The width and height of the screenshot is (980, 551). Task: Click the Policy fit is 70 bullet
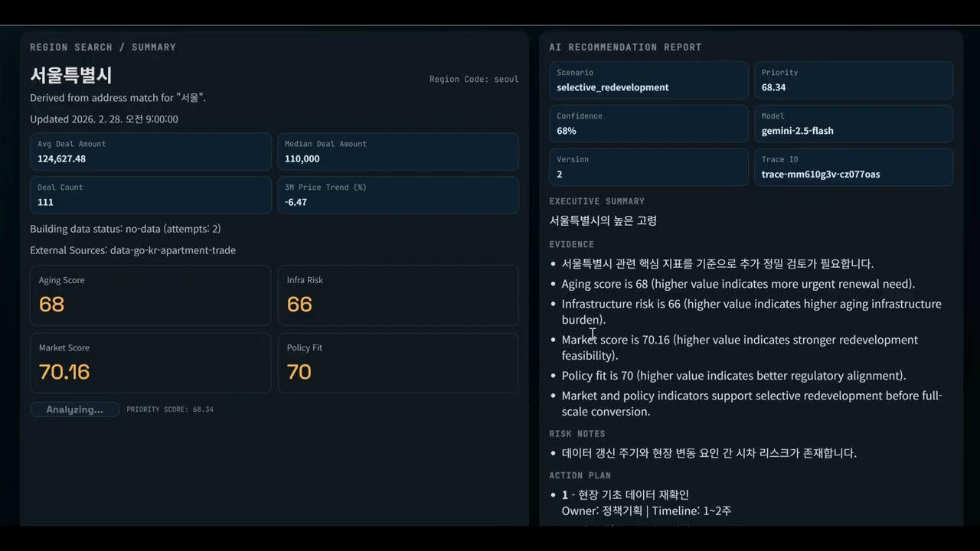point(733,376)
